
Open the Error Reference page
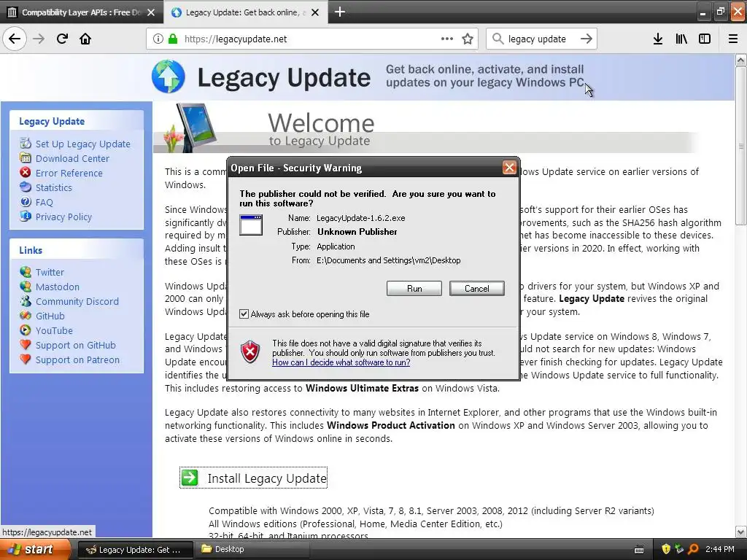69,173
